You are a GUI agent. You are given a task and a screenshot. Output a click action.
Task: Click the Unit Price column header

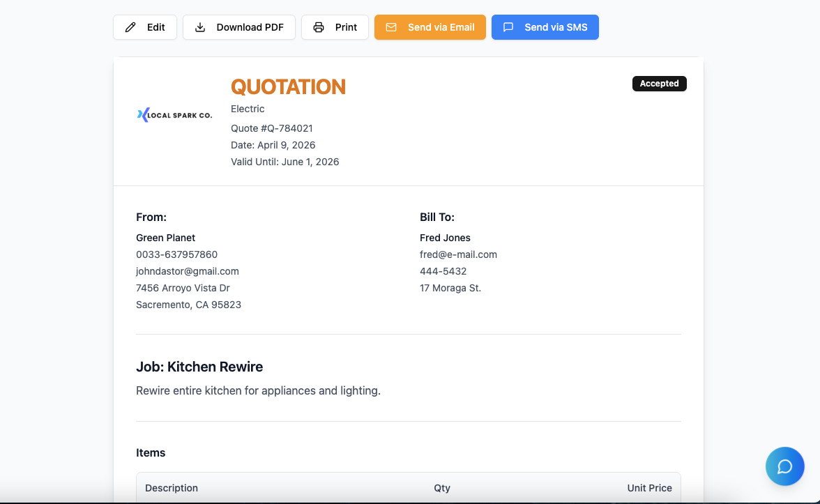pyautogui.click(x=650, y=488)
